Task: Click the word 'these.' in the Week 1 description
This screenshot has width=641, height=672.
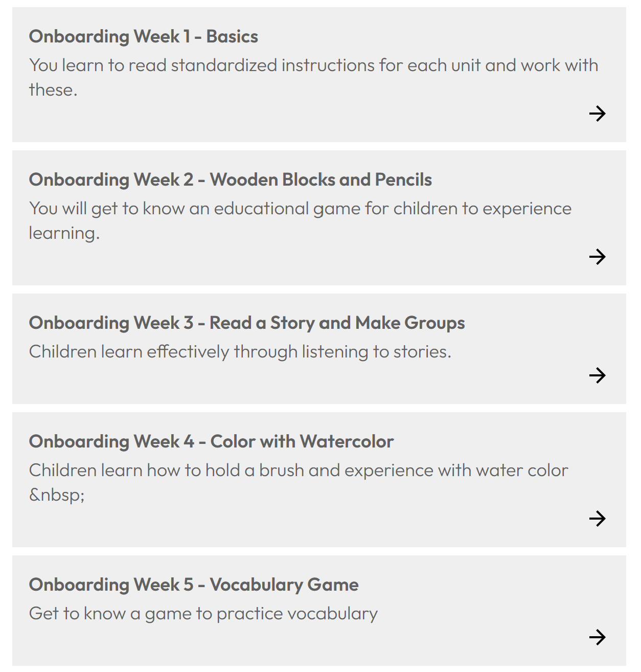Action: tap(53, 90)
